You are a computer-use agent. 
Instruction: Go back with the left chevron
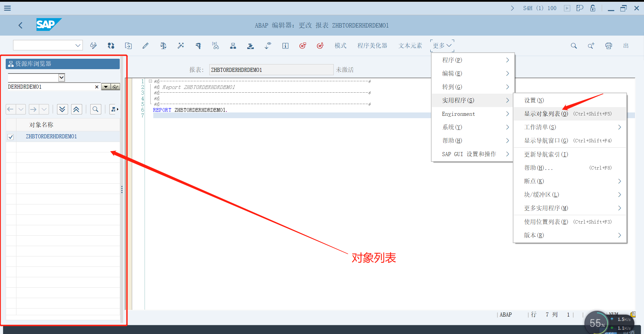point(20,25)
